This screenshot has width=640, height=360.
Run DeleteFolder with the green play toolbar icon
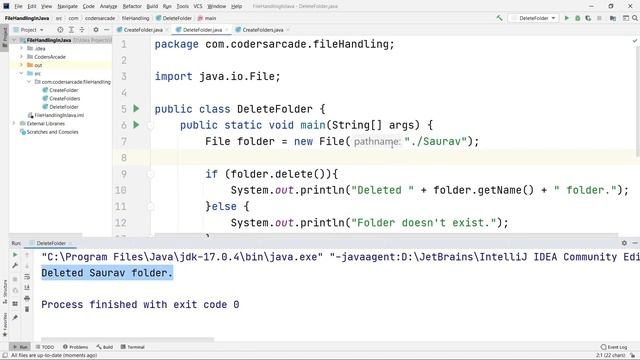[567, 18]
